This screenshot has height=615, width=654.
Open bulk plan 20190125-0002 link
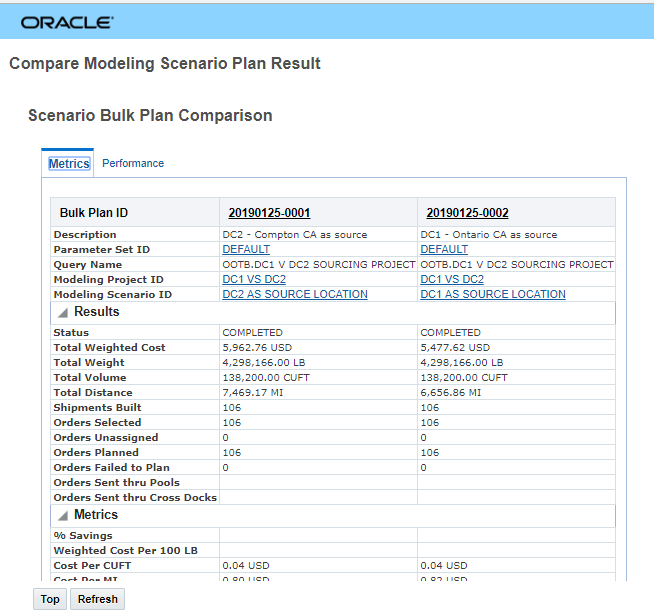[x=467, y=213]
